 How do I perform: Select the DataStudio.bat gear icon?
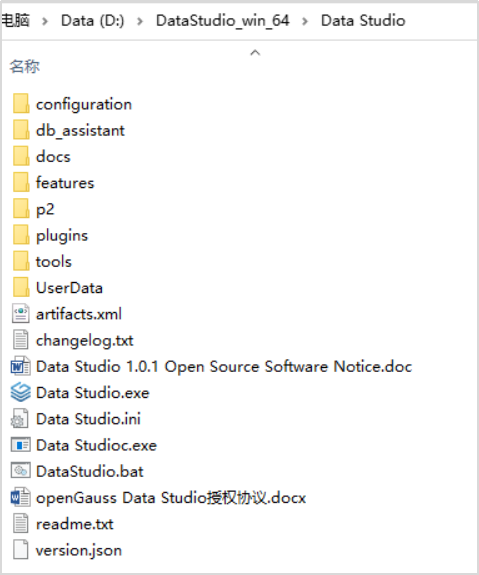click(21, 471)
